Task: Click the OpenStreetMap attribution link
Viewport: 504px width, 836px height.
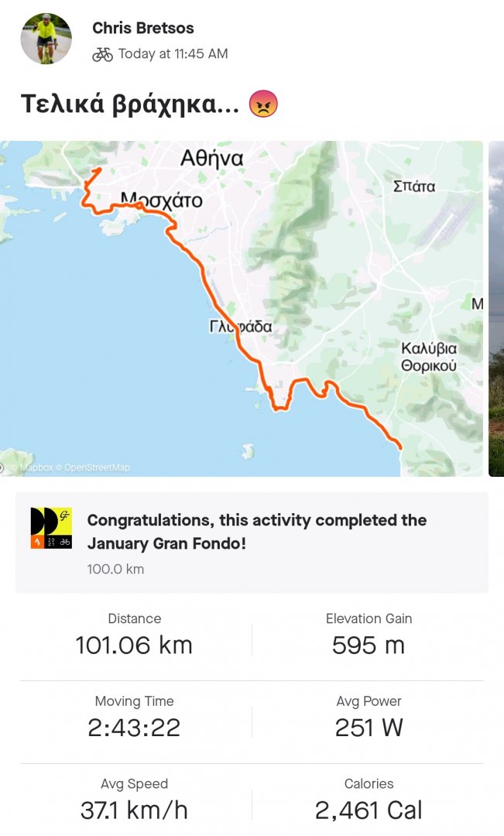Action: click(97, 468)
